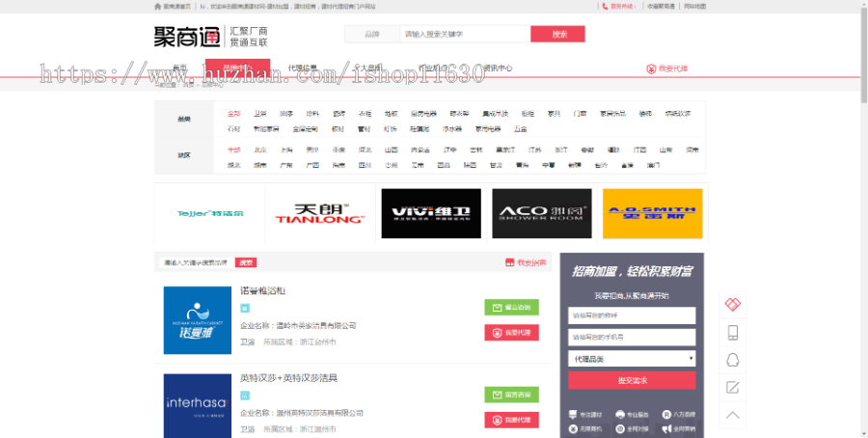
Task: Click the back-to-top arrow icon
Action: coord(732,415)
